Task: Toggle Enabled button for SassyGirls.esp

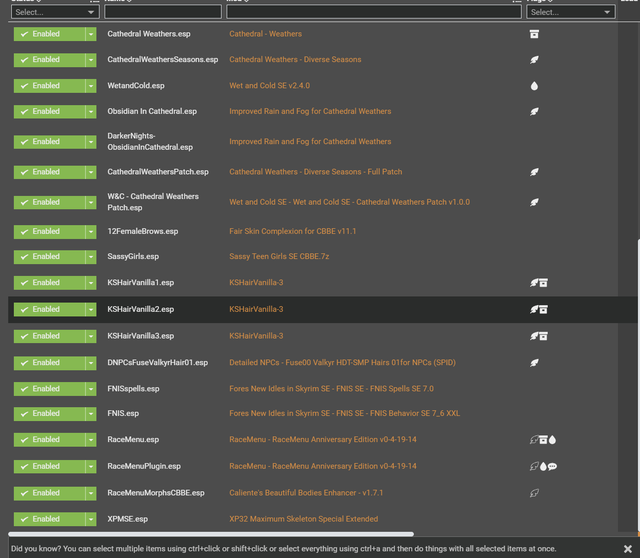Action: [49, 257]
